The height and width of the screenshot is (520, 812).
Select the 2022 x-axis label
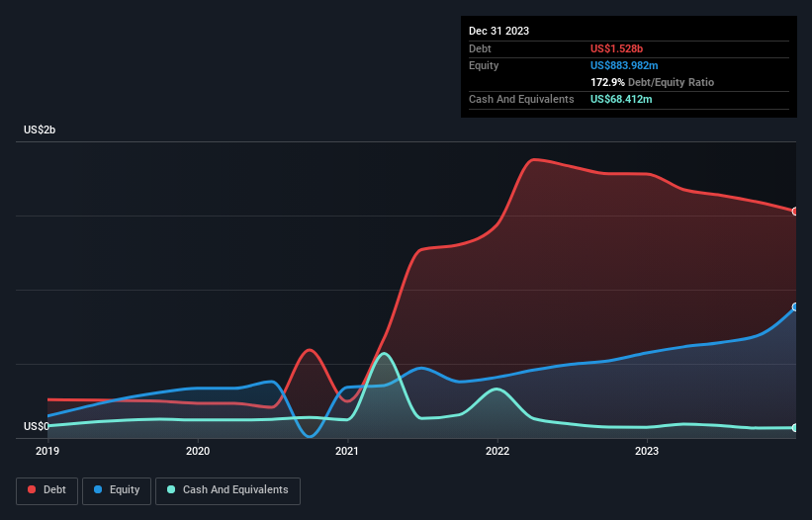[497, 451]
